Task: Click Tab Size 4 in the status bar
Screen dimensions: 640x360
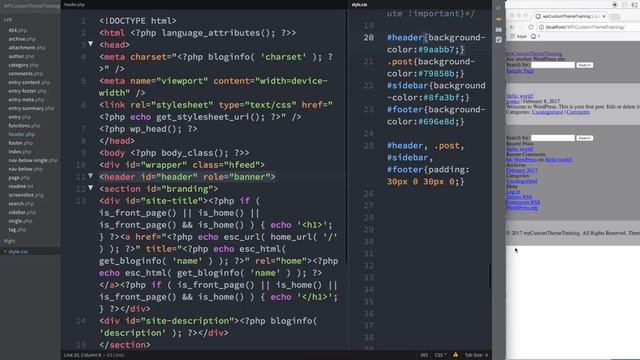Action: pyautogui.click(x=476, y=355)
